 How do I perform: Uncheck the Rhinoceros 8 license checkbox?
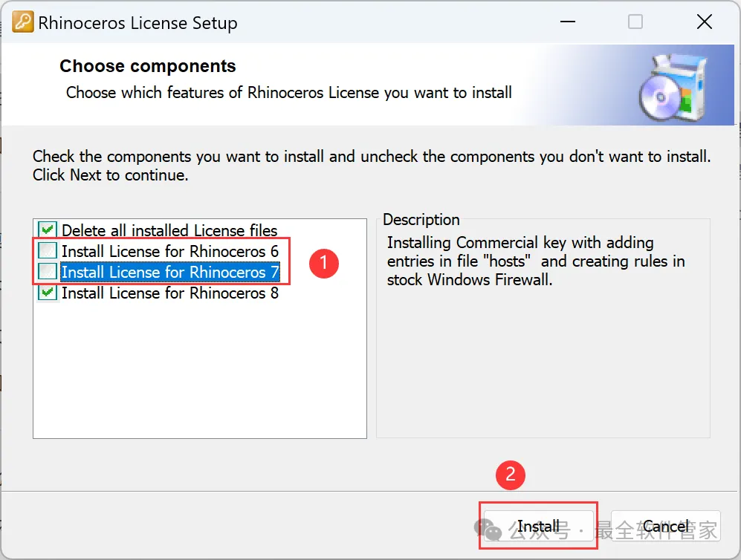click(x=48, y=293)
